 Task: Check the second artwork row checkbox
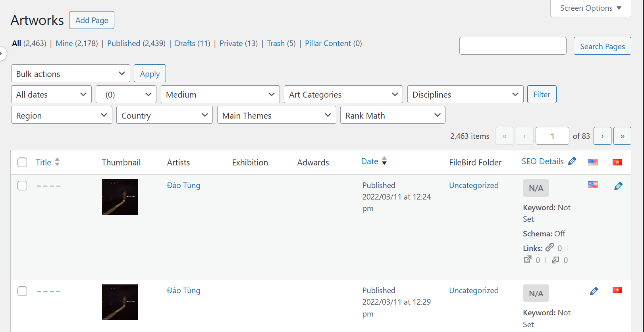click(x=22, y=291)
